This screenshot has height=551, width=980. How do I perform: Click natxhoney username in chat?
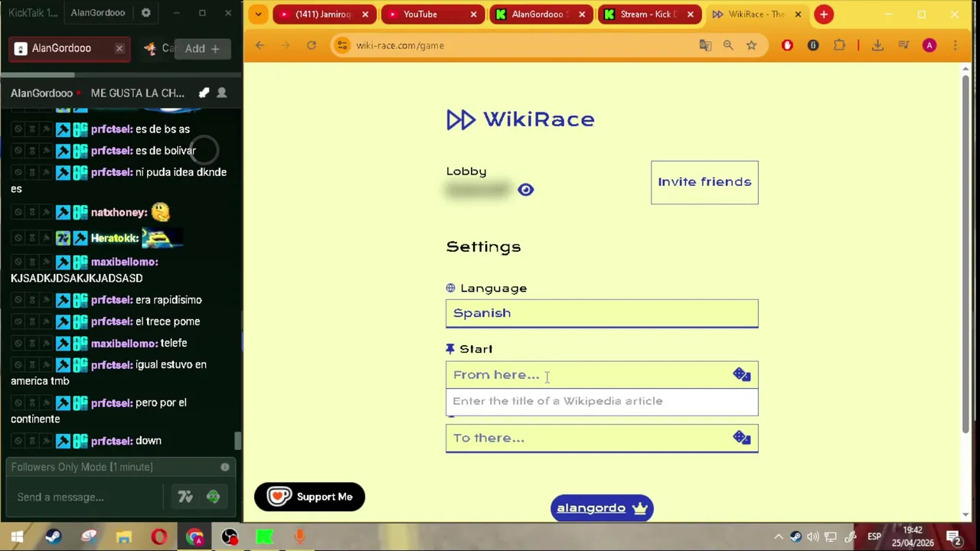[118, 213]
